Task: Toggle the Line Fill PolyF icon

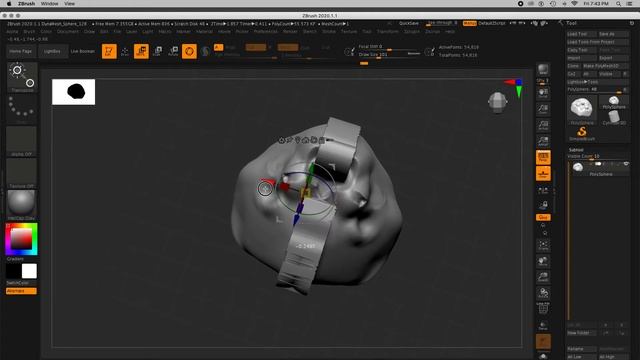Action: [x=543, y=308]
